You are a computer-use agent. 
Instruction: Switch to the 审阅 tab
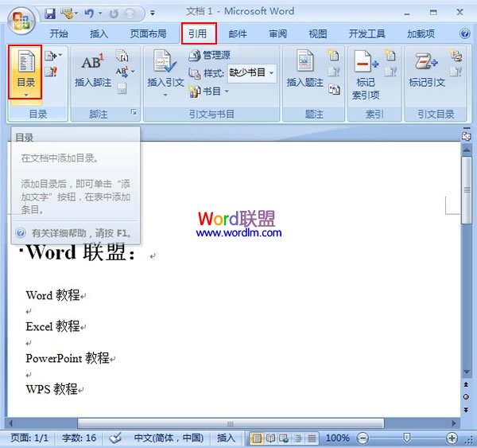coord(277,33)
